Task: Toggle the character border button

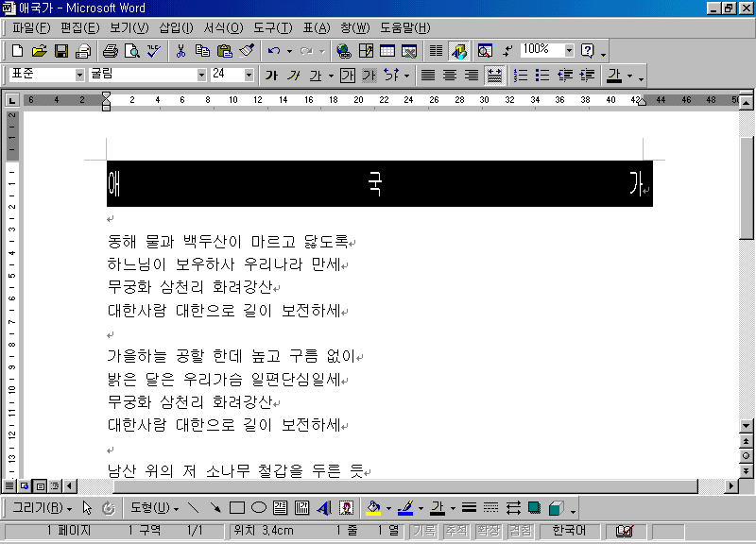Action: point(347,76)
